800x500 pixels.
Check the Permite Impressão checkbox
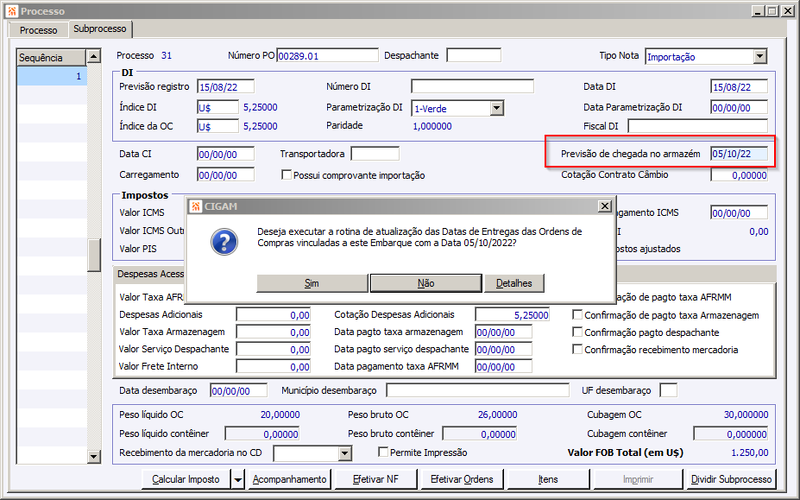(x=383, y=452)
